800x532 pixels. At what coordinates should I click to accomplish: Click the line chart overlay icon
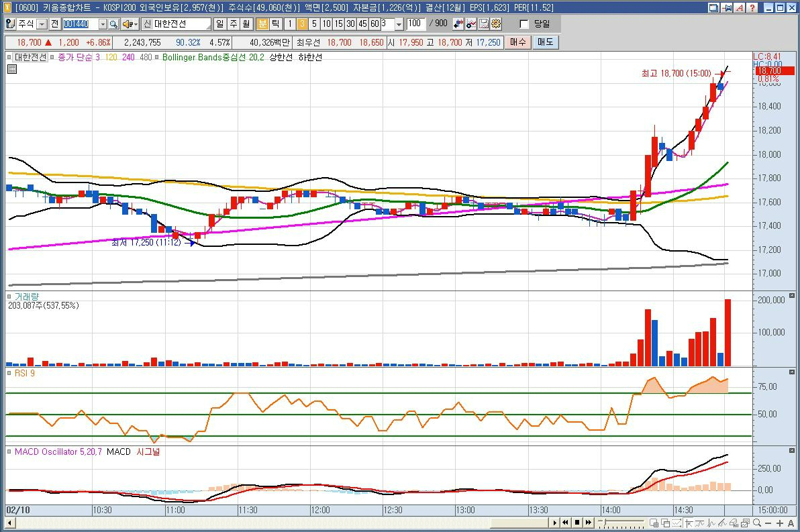471,23
